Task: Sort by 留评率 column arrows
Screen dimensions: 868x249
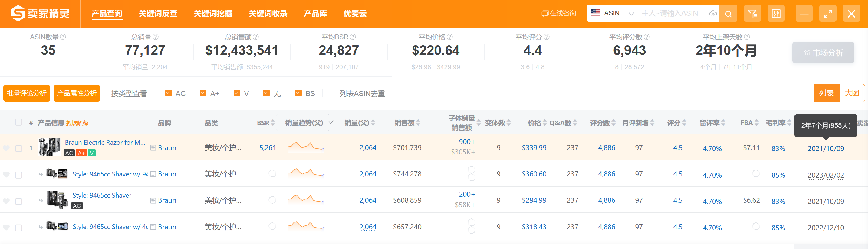Action: (x=723, y=123)
